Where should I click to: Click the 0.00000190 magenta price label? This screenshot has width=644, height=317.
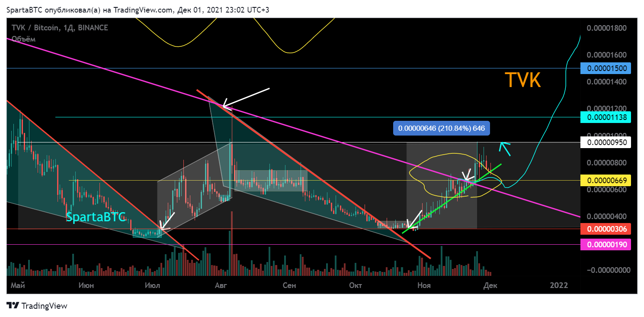pyautogui.click(x=606, y=245)
